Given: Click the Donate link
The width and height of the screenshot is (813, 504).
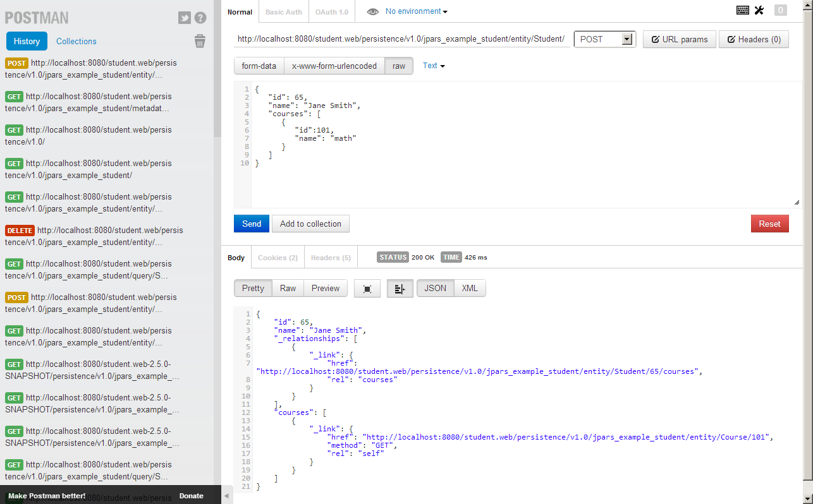Looking at the screenshot, I should pyautogui.click(x=192, y=496).
